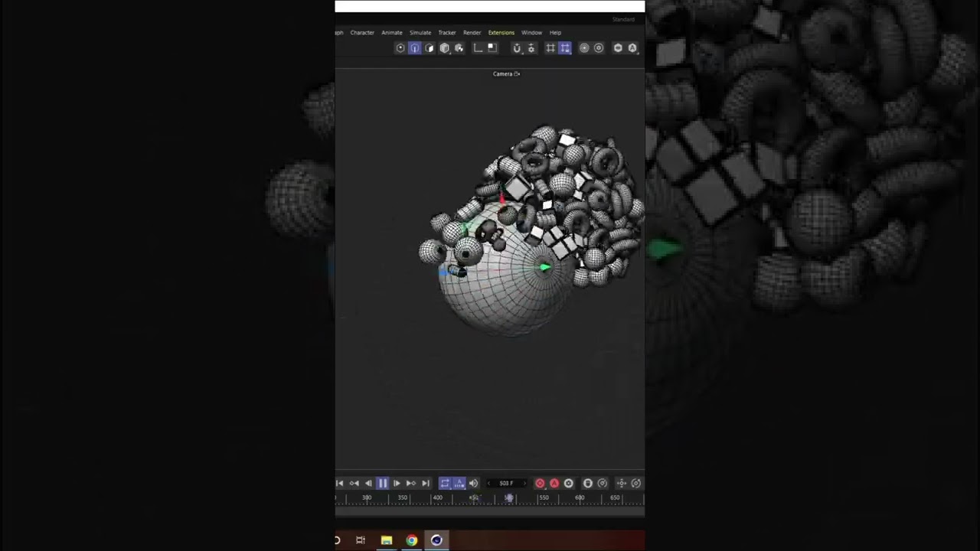The image size is (980, 551).
Task: Toggle the highlighted Edges mode icon
Action: (415, 48)
